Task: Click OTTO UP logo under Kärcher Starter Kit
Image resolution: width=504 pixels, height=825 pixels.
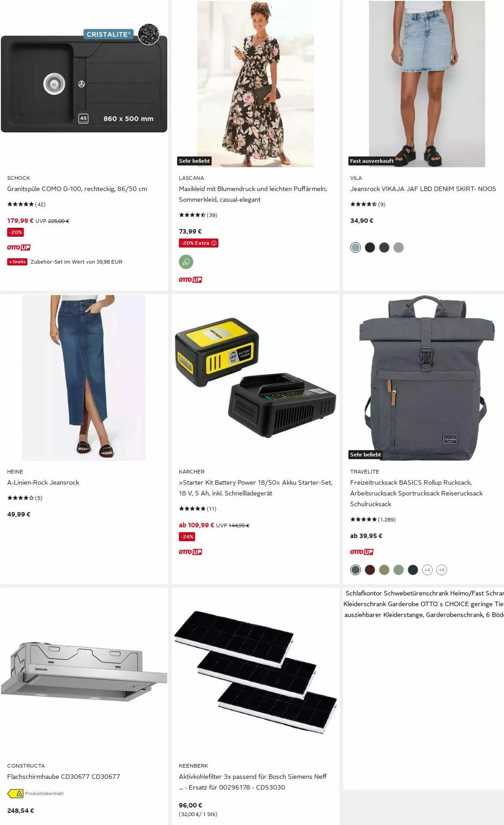Action: [x=190, y=552]
